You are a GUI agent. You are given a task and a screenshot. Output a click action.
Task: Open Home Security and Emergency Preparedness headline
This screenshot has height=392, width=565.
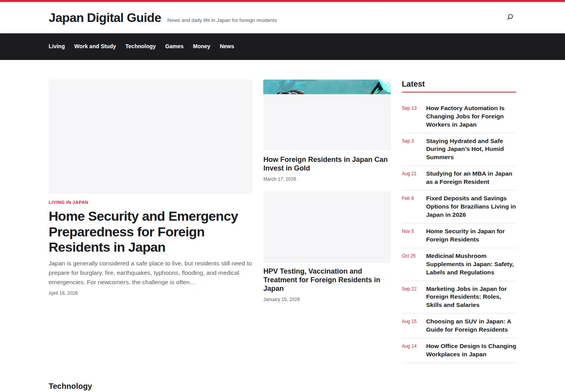(143, 232)
